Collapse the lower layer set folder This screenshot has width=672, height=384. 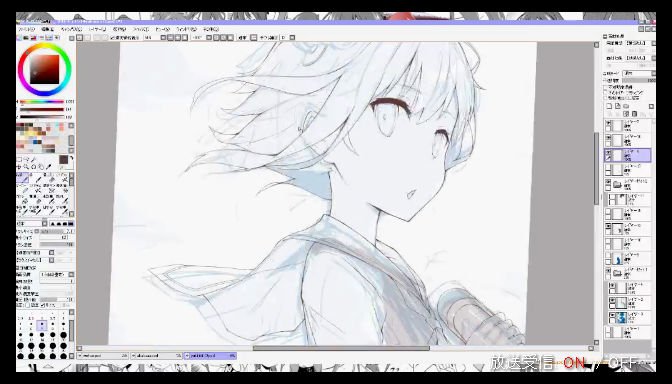[617, 273]
